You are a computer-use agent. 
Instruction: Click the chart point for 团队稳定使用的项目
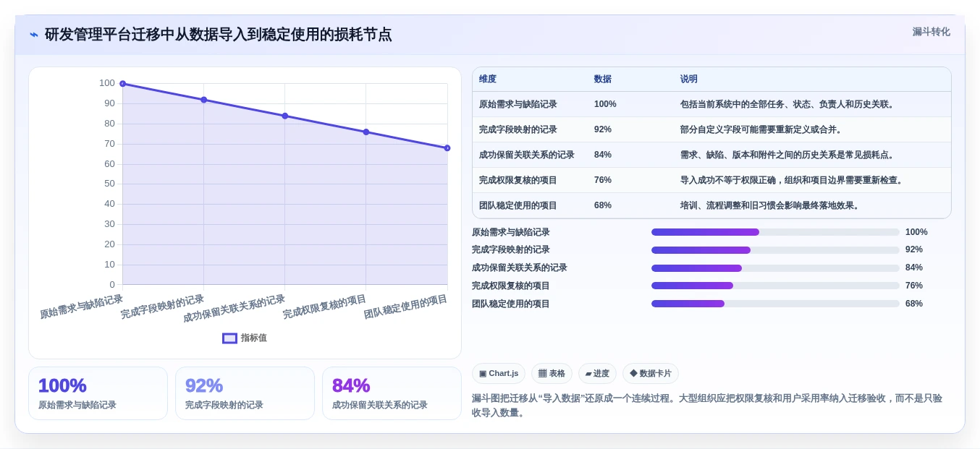[x=447, y=148]
